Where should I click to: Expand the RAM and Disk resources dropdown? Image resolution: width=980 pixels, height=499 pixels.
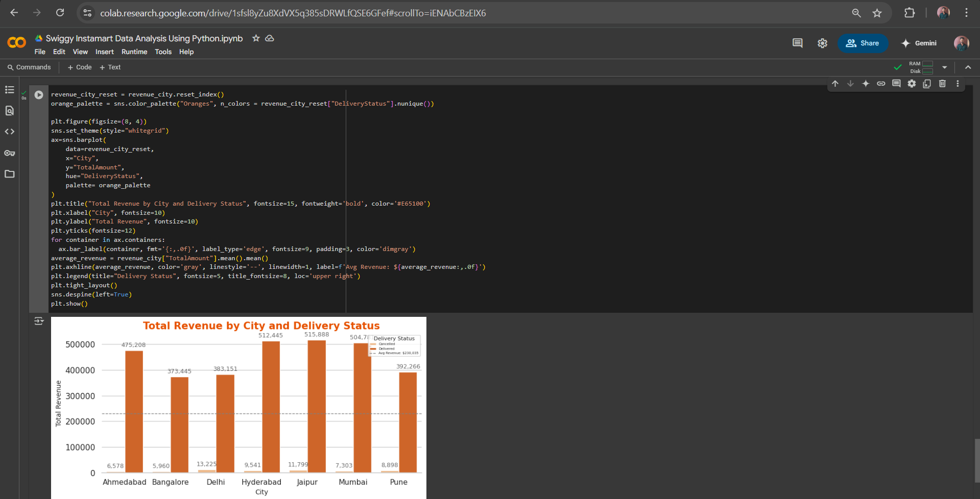click(x=944, y=67)
